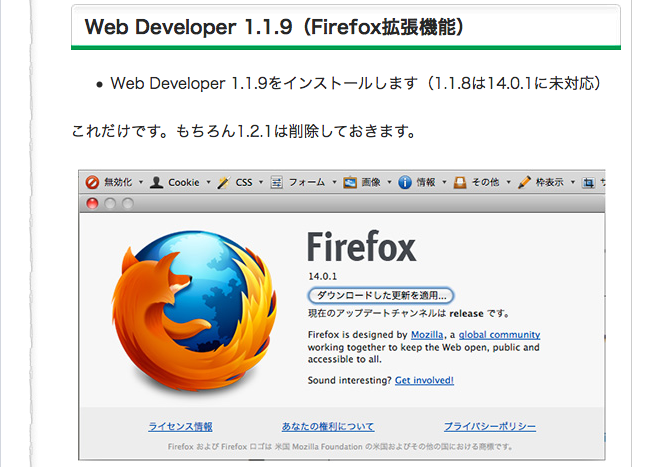Click the これだけです paragraph text

coord(243,132)
